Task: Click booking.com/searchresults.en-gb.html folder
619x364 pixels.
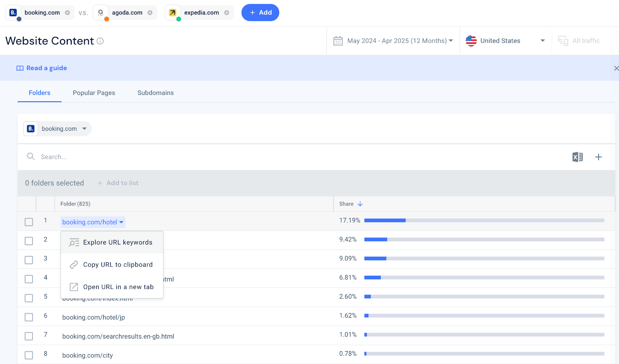Action: 118,336
